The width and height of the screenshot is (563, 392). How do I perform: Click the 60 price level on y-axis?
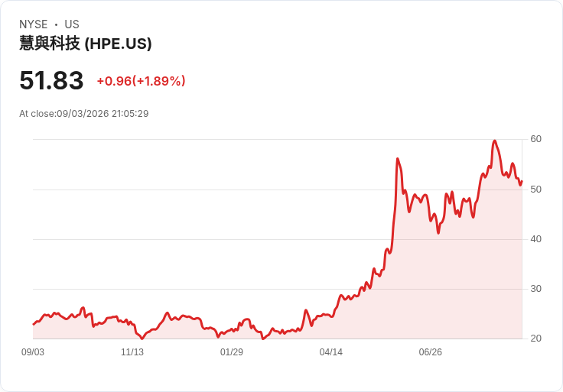click(535, 139)
